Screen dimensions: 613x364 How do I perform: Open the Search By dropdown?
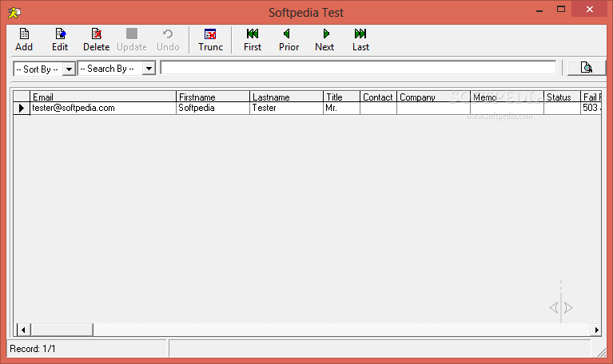[x=149, y=69]
